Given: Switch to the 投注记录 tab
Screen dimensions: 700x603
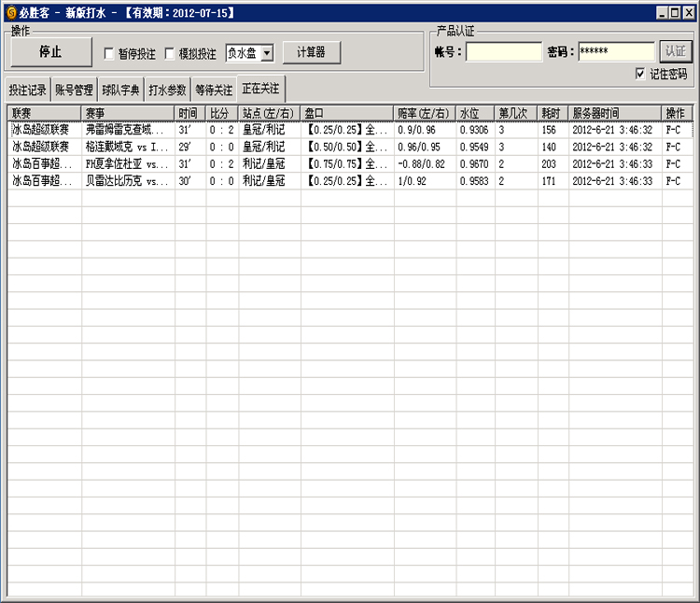Looking at the screenshot, I should tap(27, 91).
